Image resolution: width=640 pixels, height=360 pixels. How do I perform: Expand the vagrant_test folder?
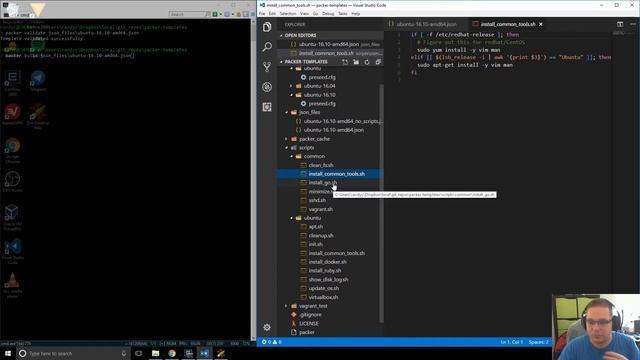pyautogui.click(x=313, y=306)
